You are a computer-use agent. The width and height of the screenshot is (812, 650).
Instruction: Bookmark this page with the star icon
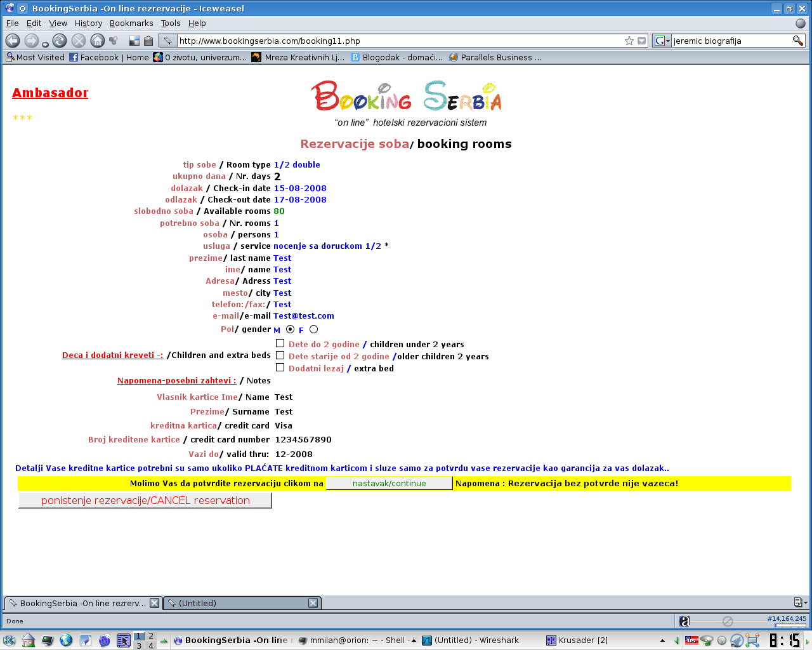click(x=629, y=41)
